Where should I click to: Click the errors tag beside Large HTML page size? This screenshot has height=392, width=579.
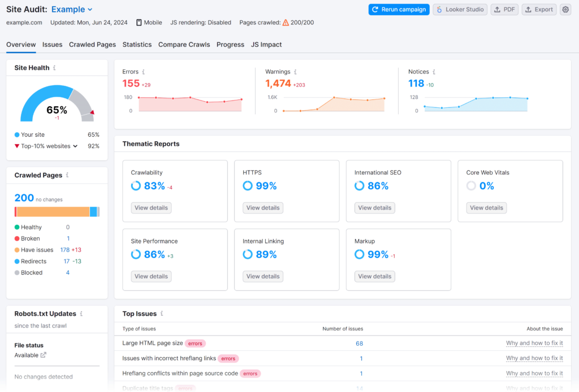195,343
